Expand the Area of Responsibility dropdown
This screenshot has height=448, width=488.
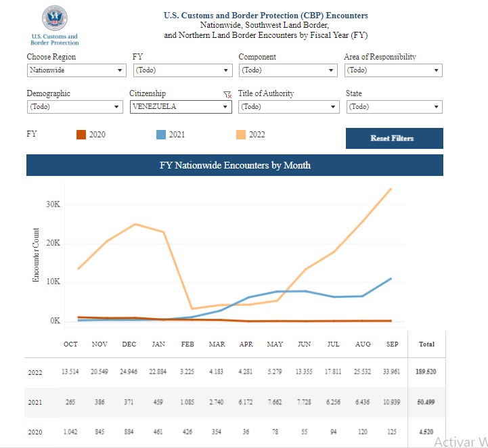[393, 70]
